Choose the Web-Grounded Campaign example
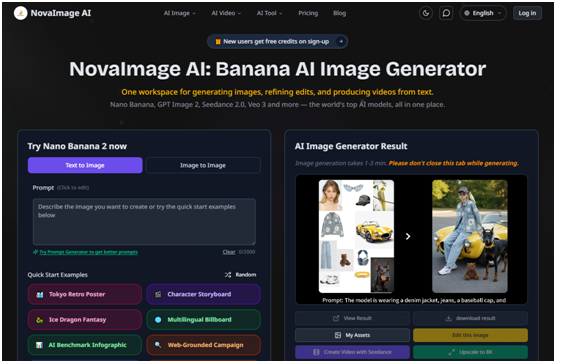The width and height of the screenshot is (562, 363). pos(203,345)
